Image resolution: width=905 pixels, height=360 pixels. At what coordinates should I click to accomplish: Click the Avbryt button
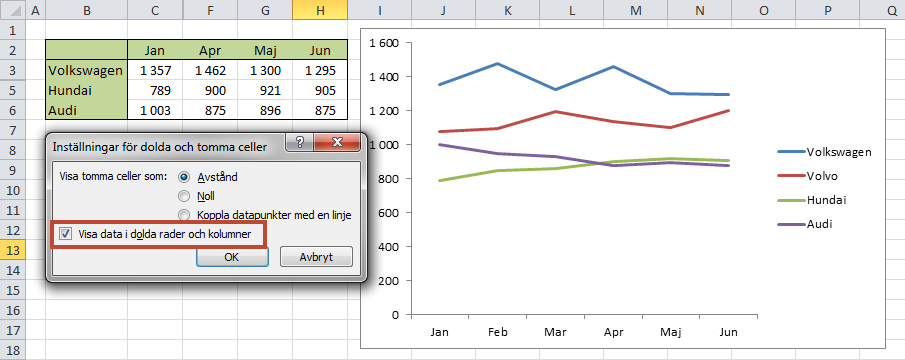[x=316, y=257]
